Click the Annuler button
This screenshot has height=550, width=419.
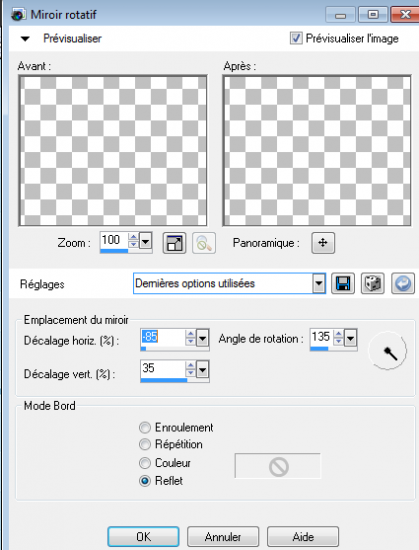(x=223, y=537)
